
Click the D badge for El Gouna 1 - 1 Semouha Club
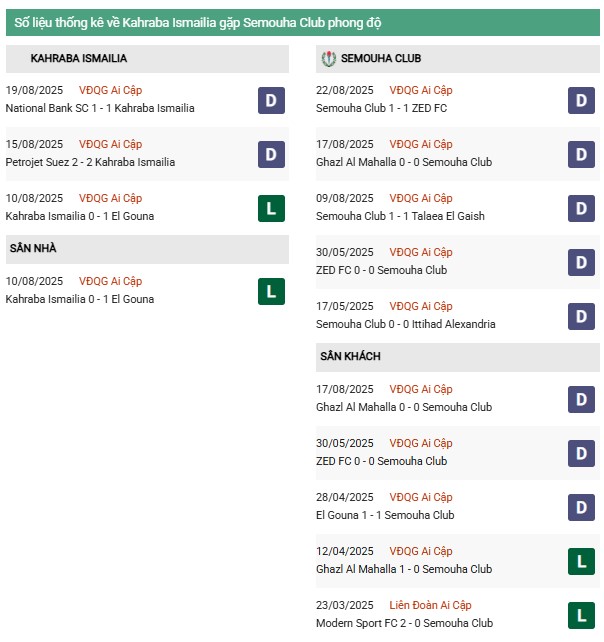pos(581,507)
